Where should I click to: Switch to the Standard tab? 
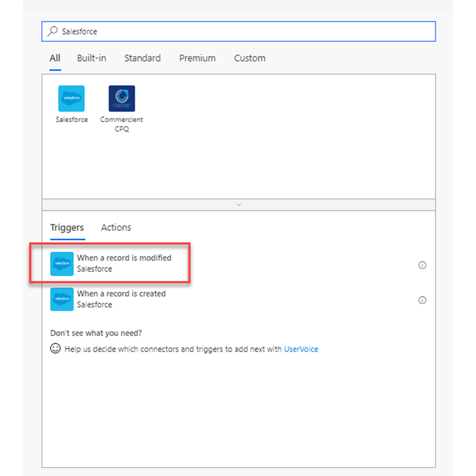(142, 58)
